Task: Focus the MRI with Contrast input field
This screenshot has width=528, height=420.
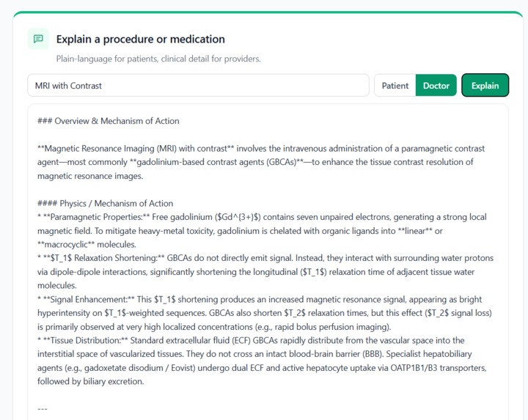Action: [x=198, y=86]
